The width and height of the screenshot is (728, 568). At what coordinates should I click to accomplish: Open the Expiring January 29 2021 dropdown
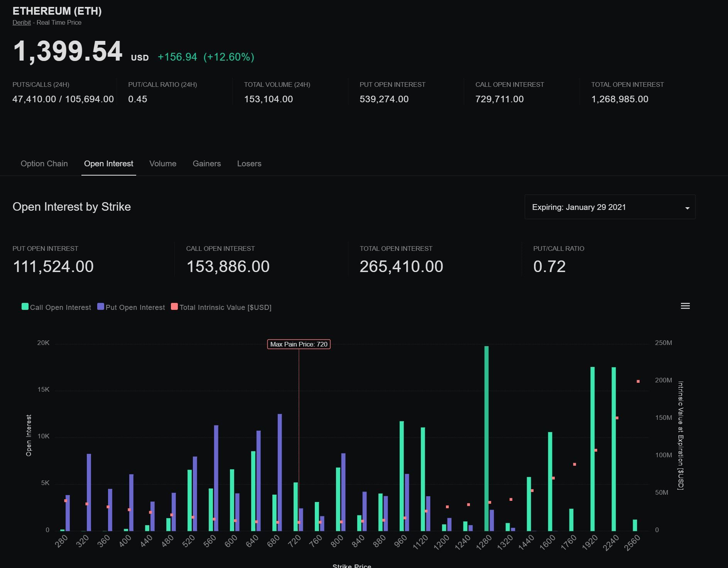(610, 207)
